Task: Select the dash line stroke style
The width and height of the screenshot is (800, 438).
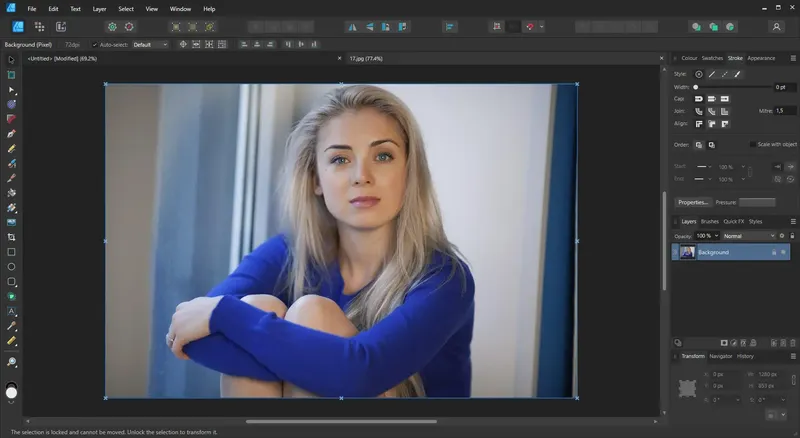Action: 724,74
